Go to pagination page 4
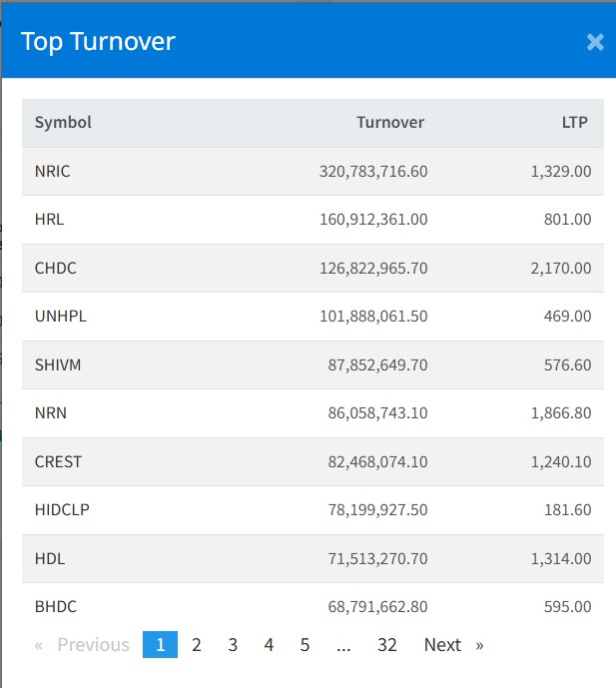The height and width of the screenshot is (688, 616). [x=269, y=645]
